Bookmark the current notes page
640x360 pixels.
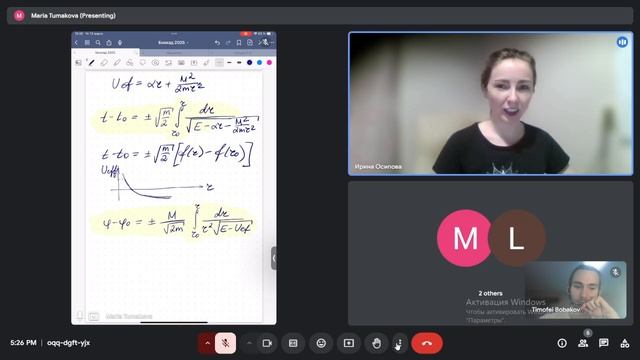[x=239, y=43]
